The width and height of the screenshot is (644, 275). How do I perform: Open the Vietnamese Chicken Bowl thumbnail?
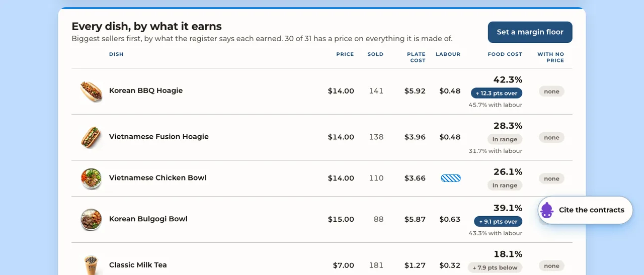coord(91,178)
